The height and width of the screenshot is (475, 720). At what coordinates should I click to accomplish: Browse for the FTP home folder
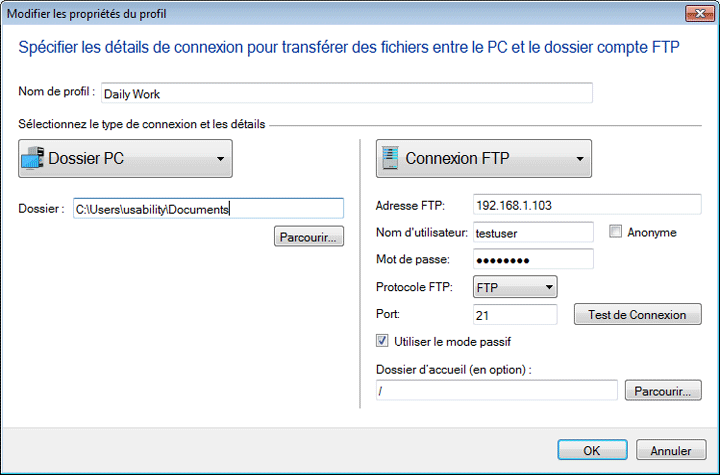(662, 390)
